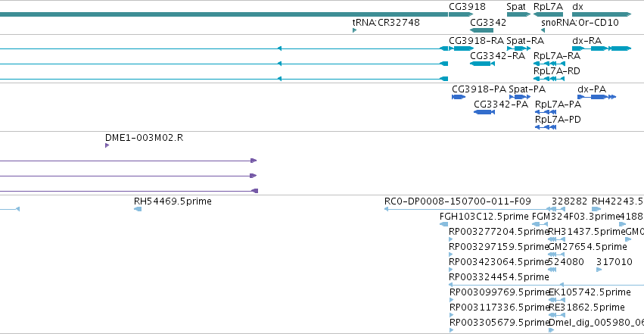Click the 'tRNA:CR32748' label text
The height and width of the screenshot is (334, 644).
pyautogui.click(x=386, y=22)
